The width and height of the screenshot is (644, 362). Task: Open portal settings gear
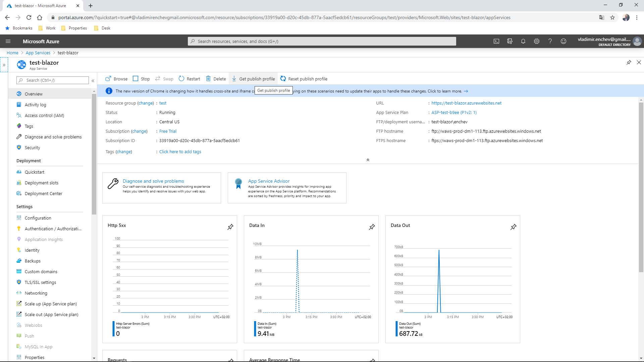coord(537,41)
